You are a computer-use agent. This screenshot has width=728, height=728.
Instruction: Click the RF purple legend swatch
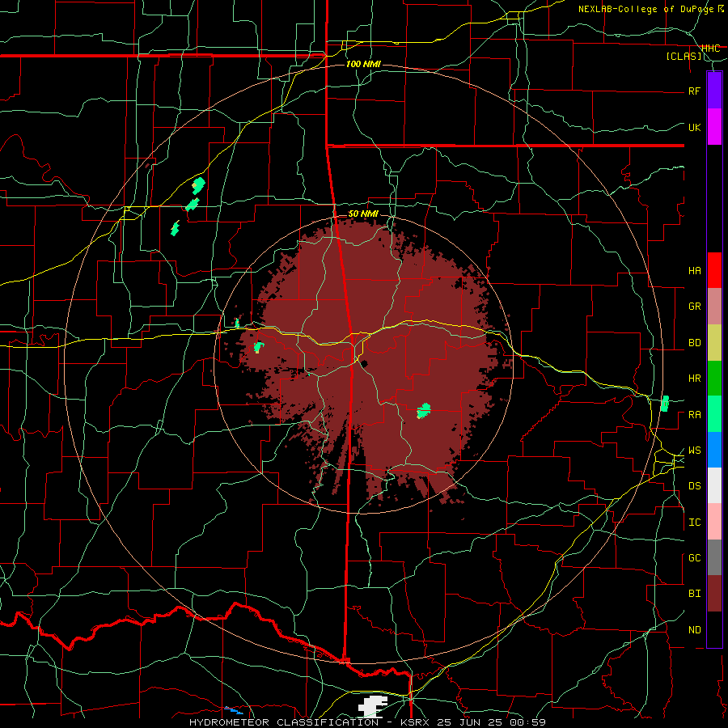(714, 91)
